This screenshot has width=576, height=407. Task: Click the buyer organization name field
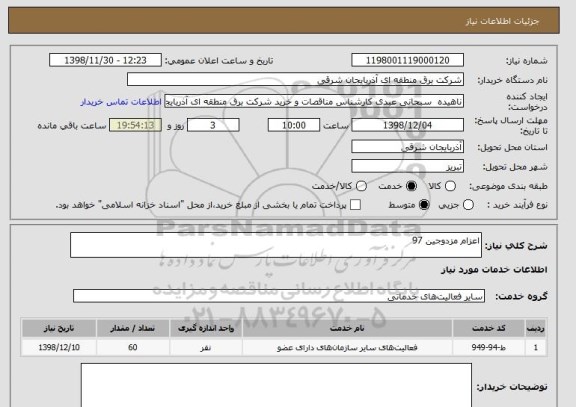click(x=295, y=79)
